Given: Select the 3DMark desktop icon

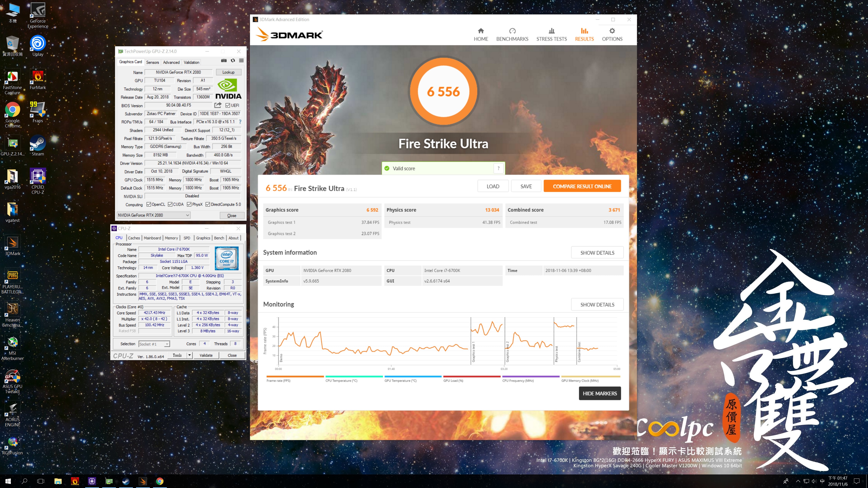Looking at the screenshot, I should [x=12, y=245].
